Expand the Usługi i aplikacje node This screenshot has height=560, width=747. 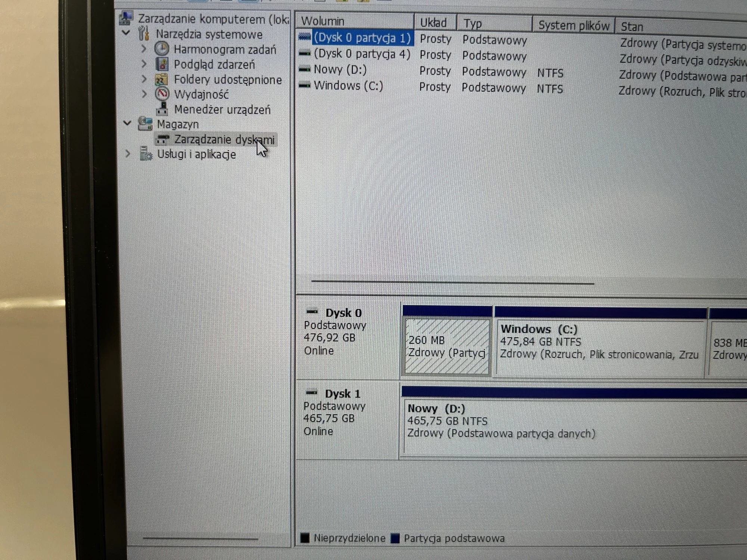[x=128, y=153]
